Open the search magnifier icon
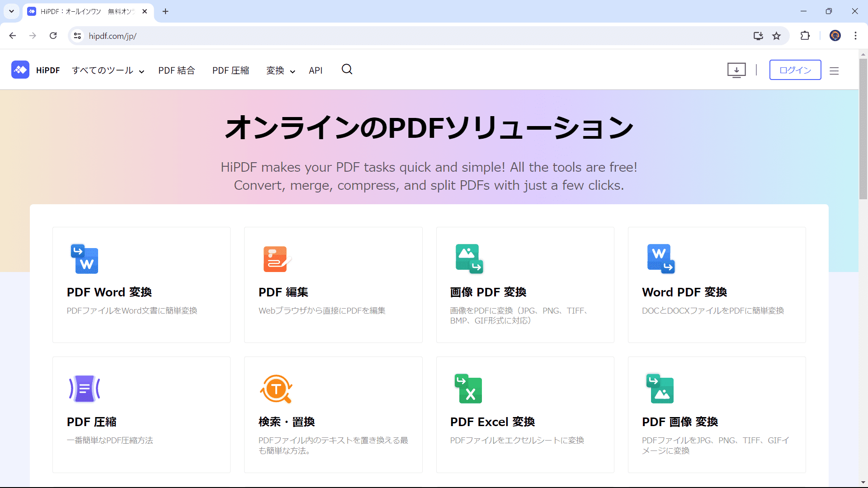Viewport: 868px width, 488px height. tap(347, 69)
